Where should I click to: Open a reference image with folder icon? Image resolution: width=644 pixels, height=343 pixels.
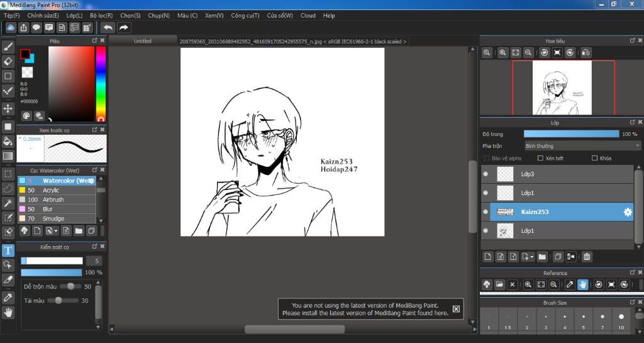click(499, 284)
